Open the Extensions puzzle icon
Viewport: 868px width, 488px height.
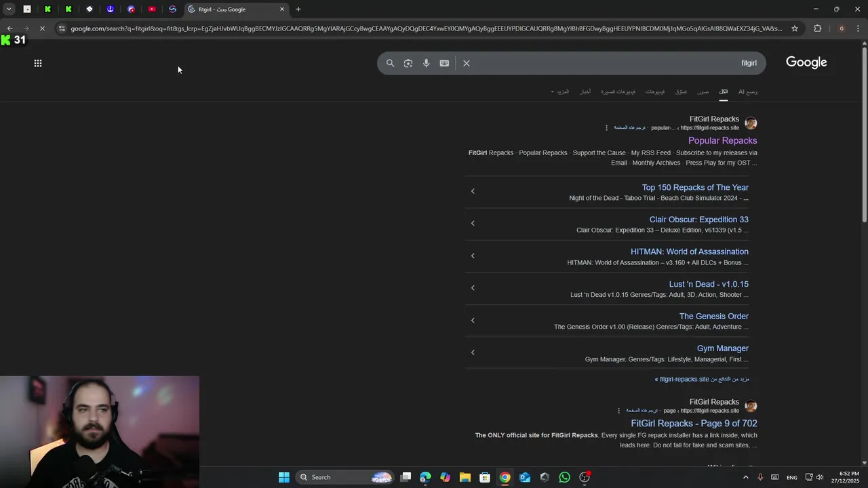[817, 28]
